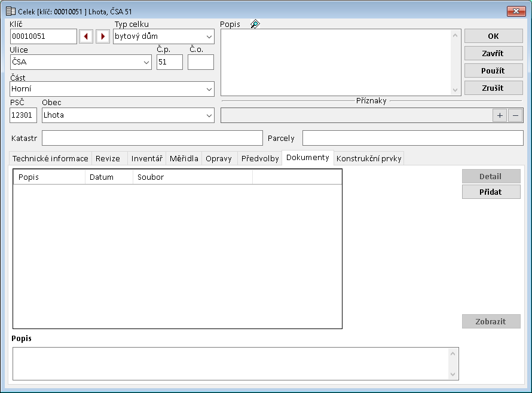Click the Použít button

493,70
